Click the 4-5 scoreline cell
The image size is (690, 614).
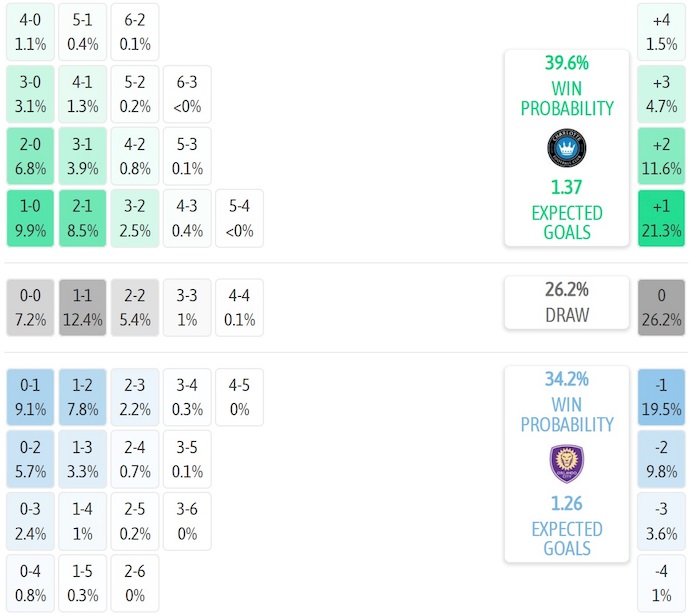[239, 397]
